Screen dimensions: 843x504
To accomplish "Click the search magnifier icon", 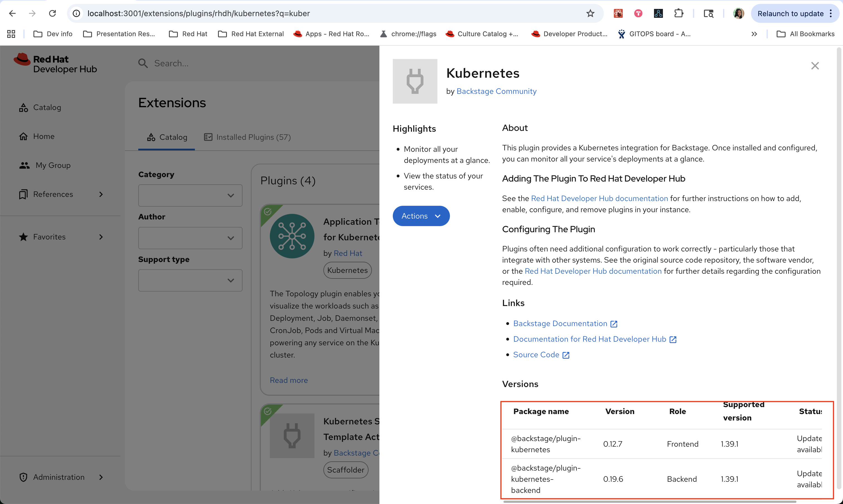I will click(143, 63).
